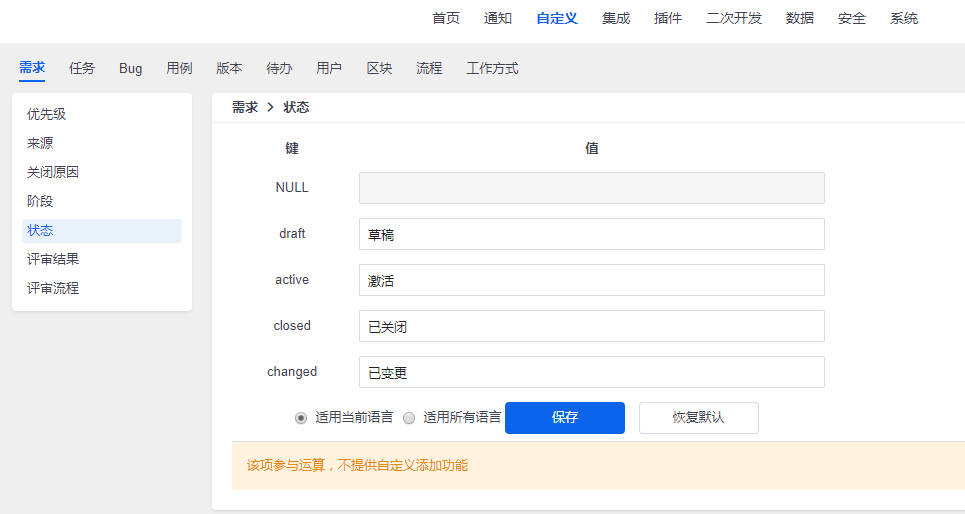
Task: Click the 恢复默认 button
Action: 698,418
